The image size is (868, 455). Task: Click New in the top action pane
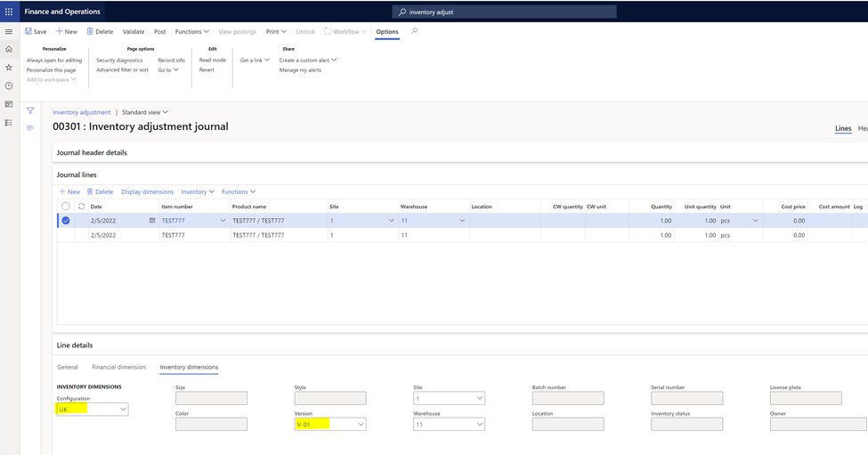click(67, 31)
